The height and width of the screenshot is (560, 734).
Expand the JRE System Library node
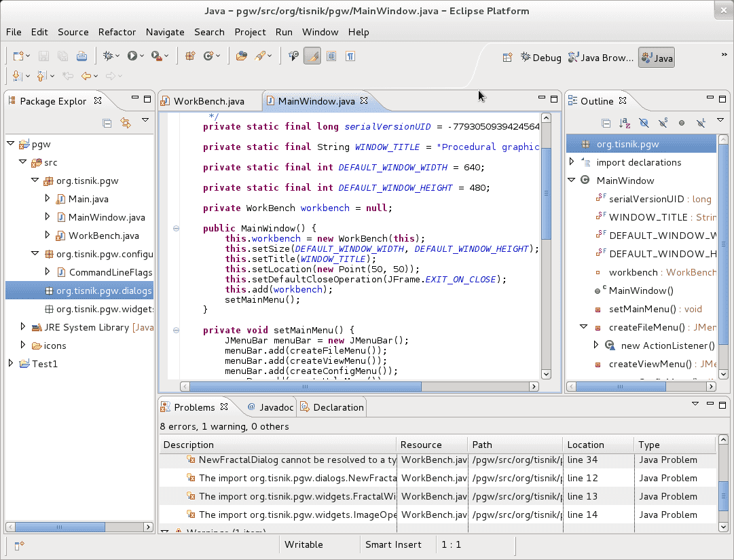pos(22,326)
